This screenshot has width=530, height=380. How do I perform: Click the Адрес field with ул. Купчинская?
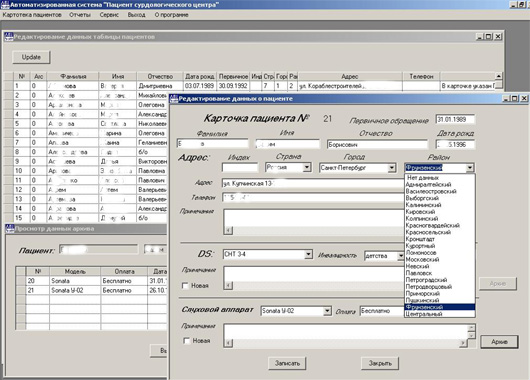click(x=313, y=184)
